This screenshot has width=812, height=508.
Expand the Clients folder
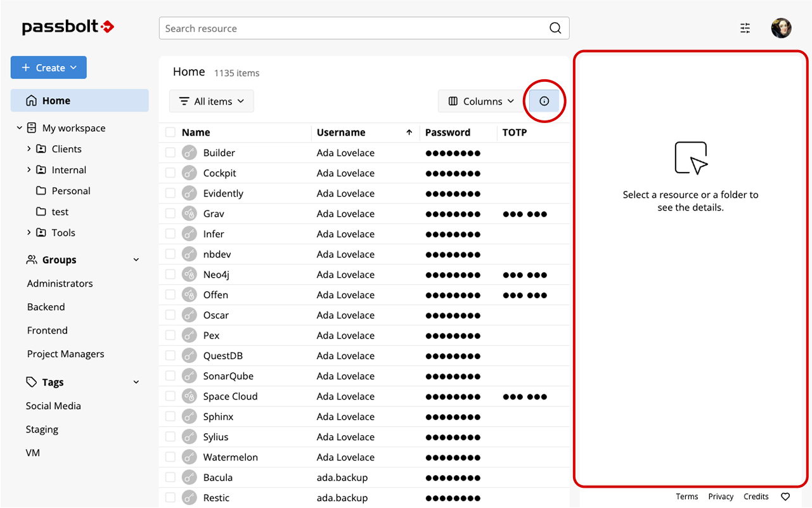tap(29, 149)
